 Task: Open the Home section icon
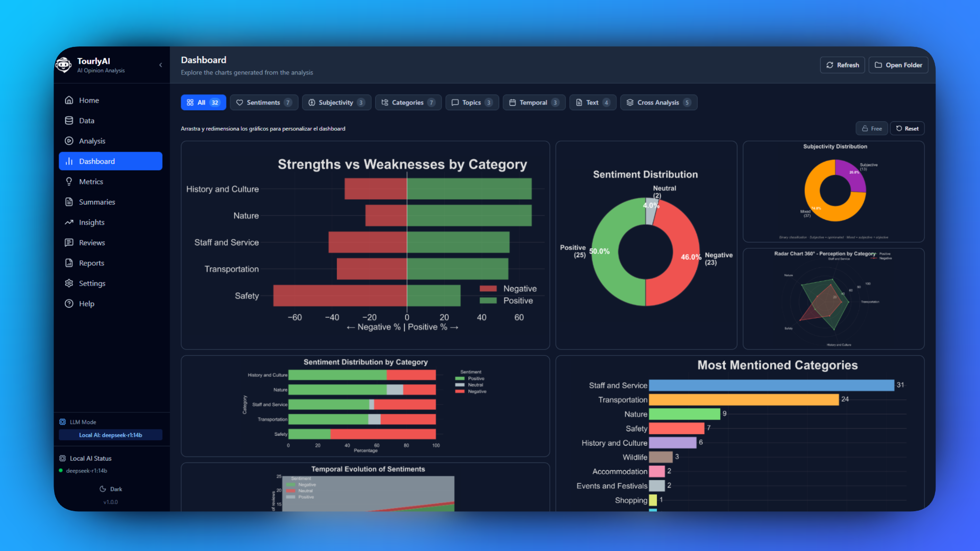[69, 101]
